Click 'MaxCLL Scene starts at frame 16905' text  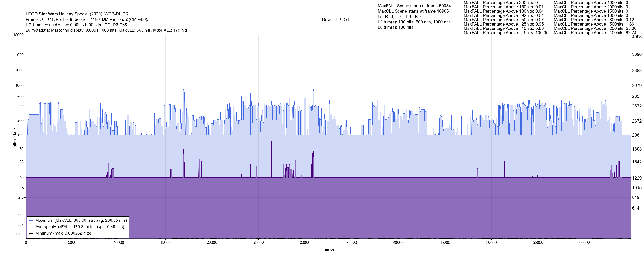413,11
